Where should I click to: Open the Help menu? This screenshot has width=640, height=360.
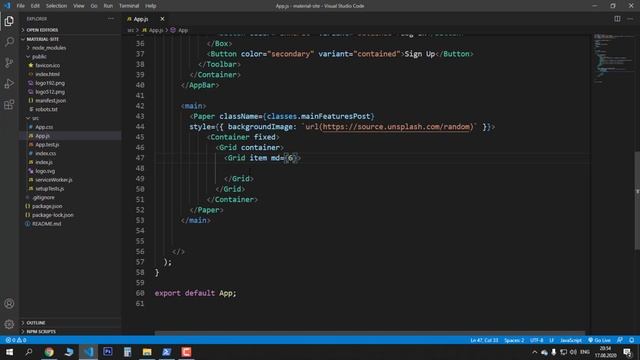coord(151,6)
